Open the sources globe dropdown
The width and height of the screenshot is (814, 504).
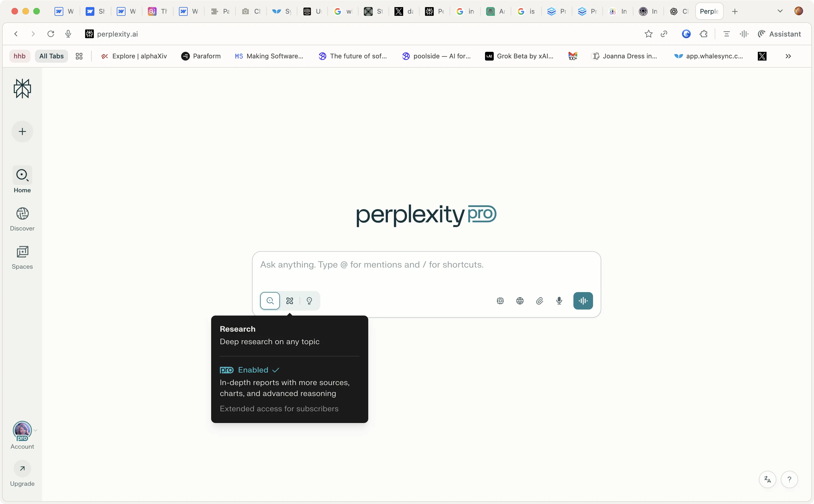[520, 301]
